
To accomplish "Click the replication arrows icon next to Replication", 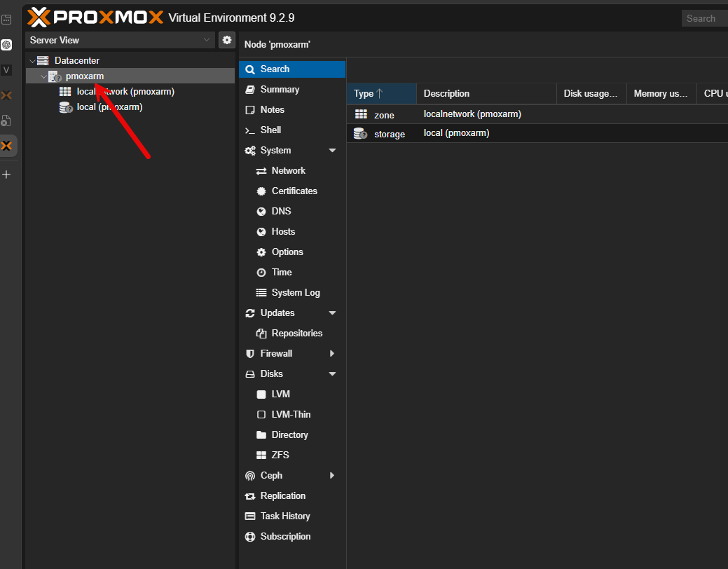I will click(x=249, y=496).
